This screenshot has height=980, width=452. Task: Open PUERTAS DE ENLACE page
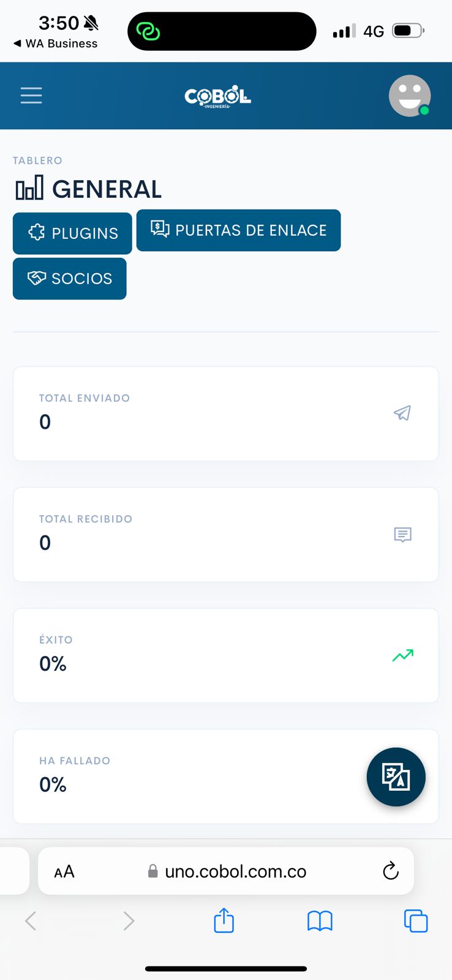238,230
